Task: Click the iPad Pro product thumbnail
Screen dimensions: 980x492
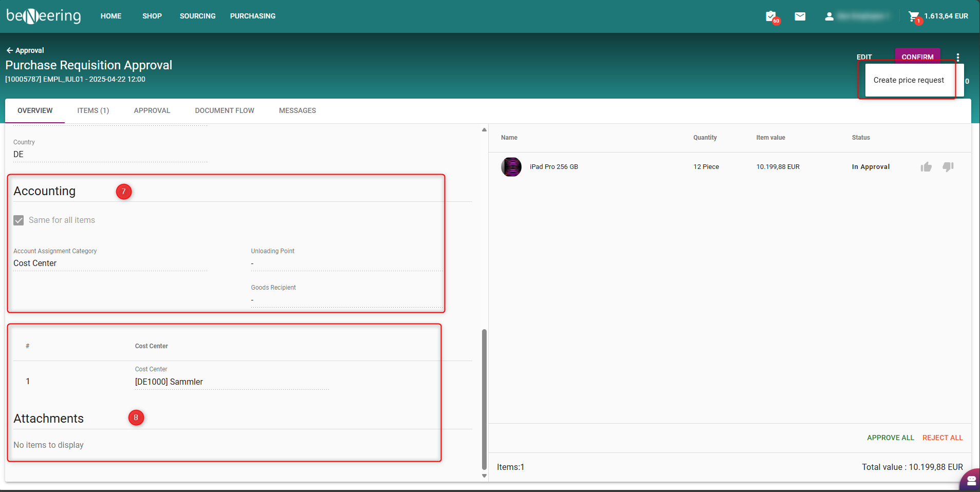Action: point(511,167)
